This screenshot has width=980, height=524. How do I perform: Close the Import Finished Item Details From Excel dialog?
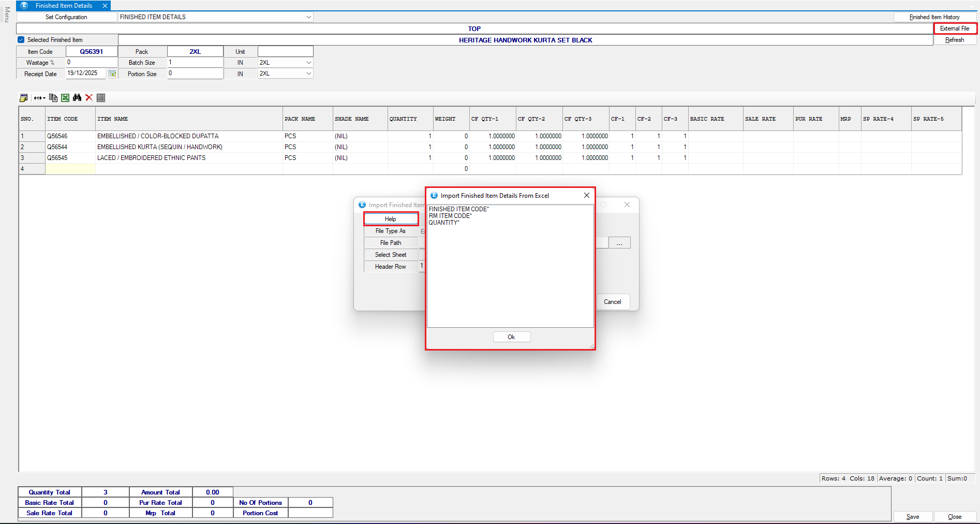586,195
